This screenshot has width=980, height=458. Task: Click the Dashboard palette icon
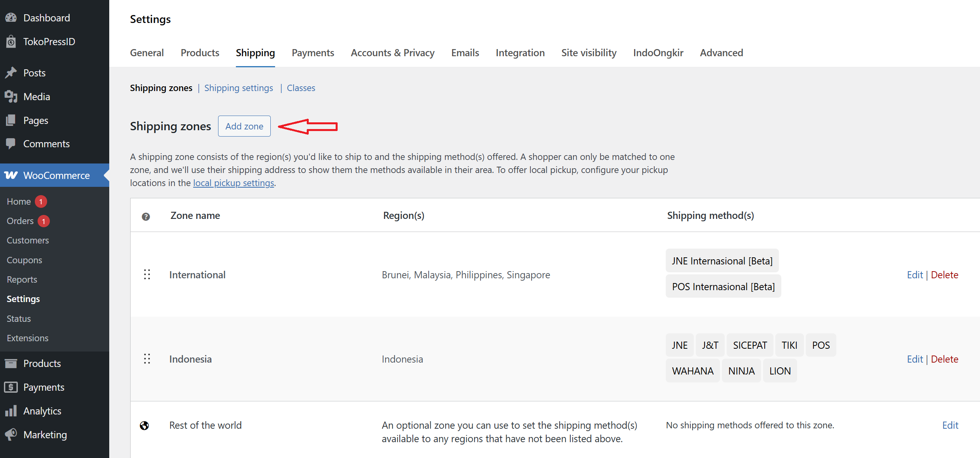[11, 18]
